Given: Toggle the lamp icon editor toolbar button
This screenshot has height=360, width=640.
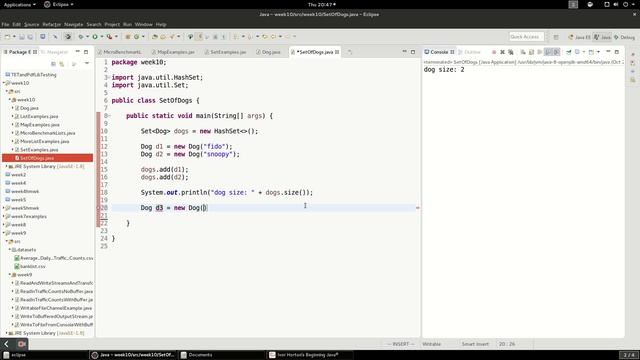Looking at the screenshot, I should click(190, 37).
